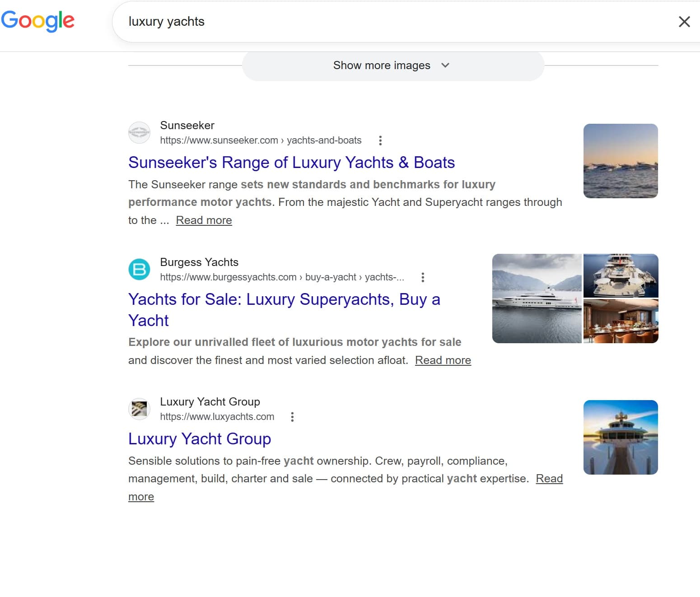Click the Burgess Yachts site name
700x597 pixels.
tap(199, 262)
